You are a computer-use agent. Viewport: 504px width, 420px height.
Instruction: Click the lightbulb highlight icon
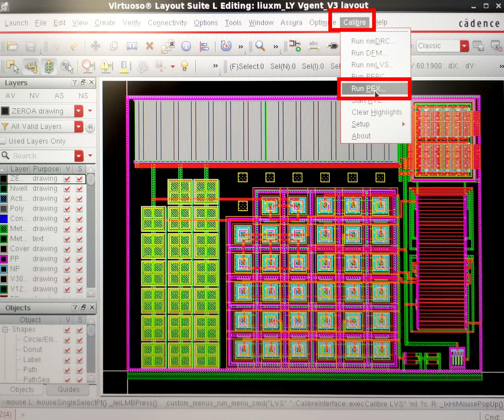click(x=184, y=66)
